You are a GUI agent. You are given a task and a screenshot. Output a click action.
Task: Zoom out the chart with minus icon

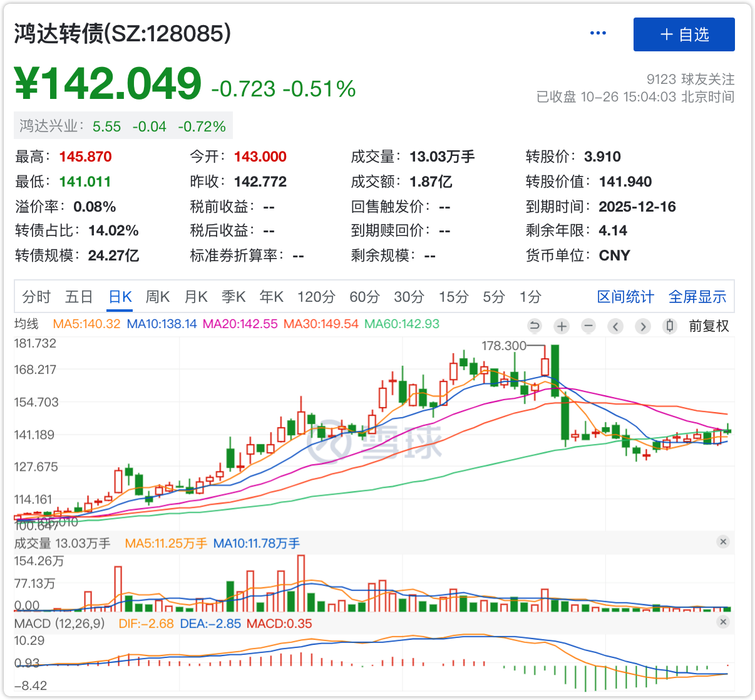pyautogui.click(x=588, y=326)
